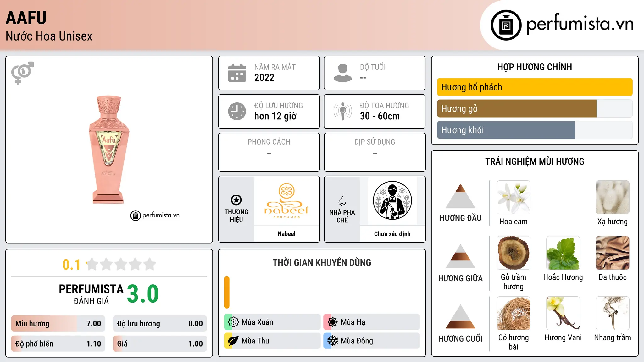Click the HƯƠNG ĐẦU label
644x362 pixels.
pyautogui.click(x=460, y=218)
